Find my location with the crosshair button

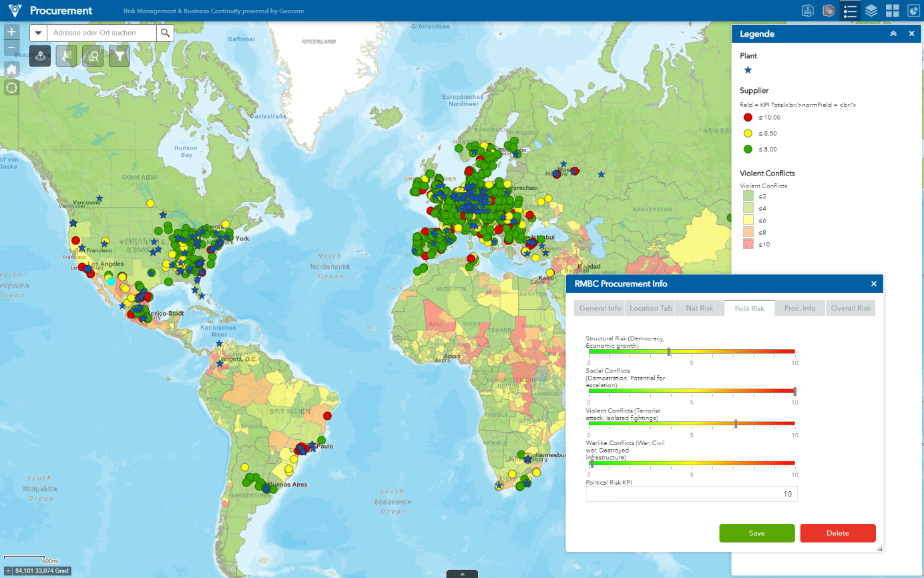click(x=11, y=87)
